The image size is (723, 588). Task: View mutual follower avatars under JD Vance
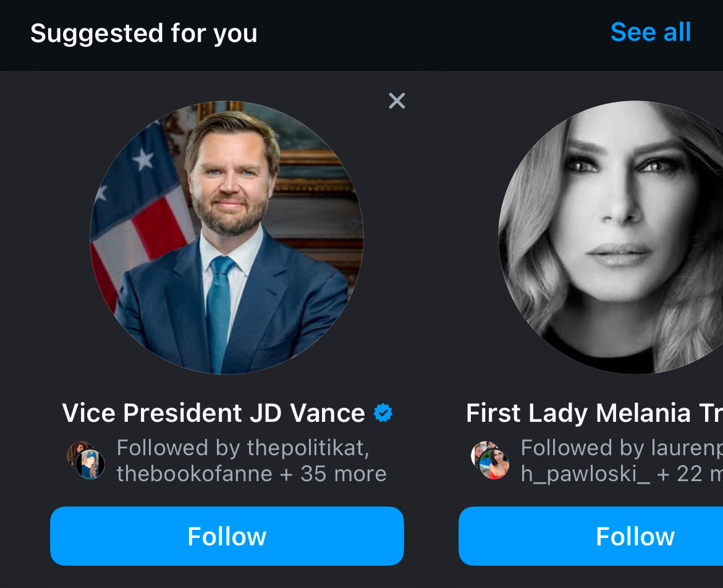point(86,460)
